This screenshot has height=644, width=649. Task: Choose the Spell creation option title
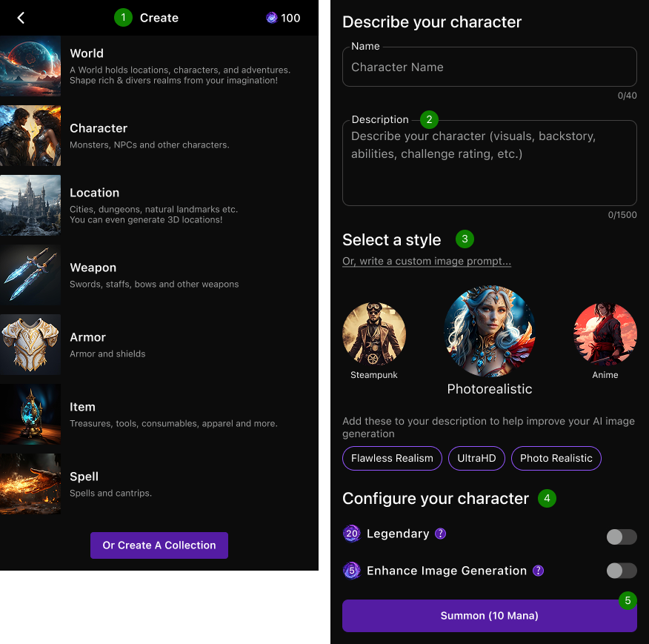coord(84,477)
